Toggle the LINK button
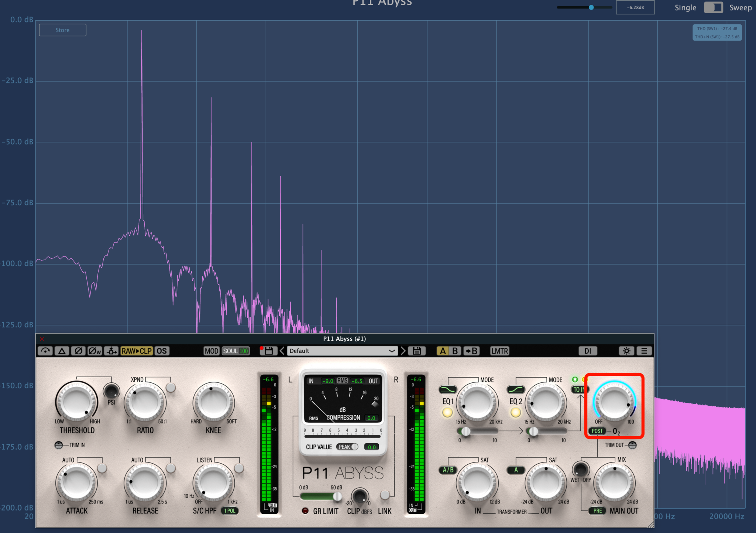Image resolution: width=756 pixels, height=533 pixels. (x=385, y=495)
